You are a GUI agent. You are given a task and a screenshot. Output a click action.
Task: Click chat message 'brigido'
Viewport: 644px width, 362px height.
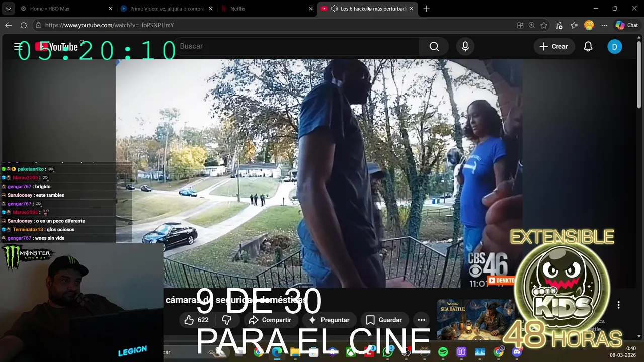43,187
